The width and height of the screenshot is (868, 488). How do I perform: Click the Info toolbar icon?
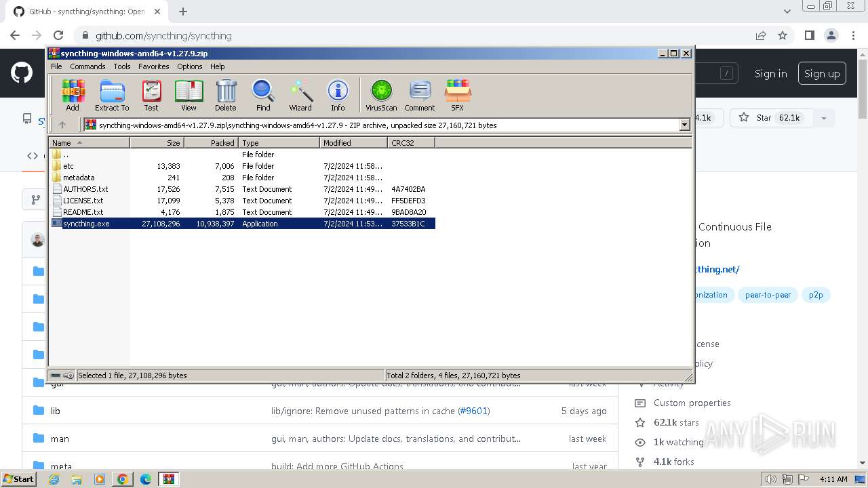pos(338,95)
